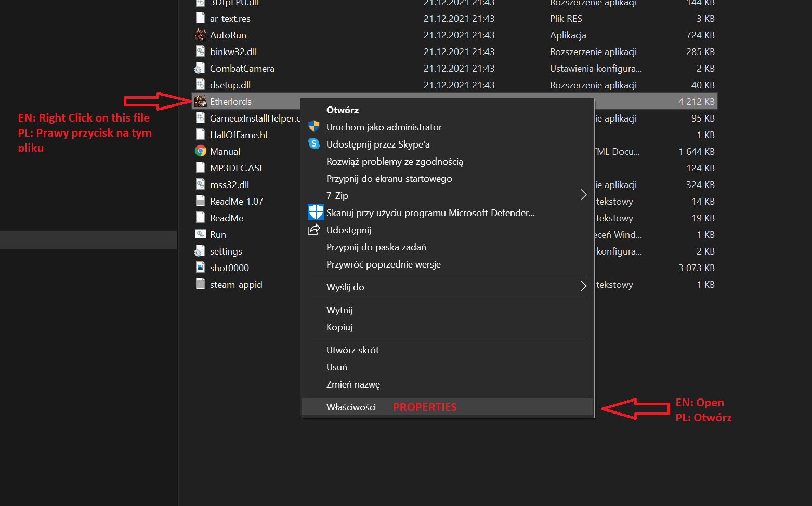The width and height of the screenshot is (812, 506).
Task: Expand the Wyślij do submenu arrow
Action: pos(583,286)
